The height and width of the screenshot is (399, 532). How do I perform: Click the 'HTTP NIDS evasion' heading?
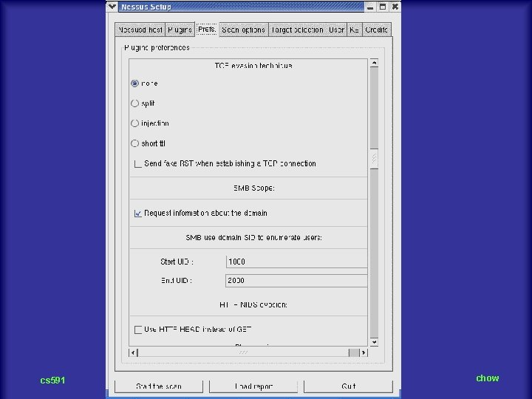pos(253,304)
